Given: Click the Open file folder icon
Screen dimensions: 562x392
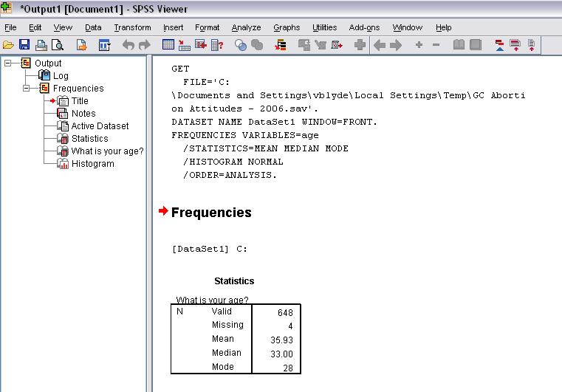Looking at the screenshot, I should [8, 46].
